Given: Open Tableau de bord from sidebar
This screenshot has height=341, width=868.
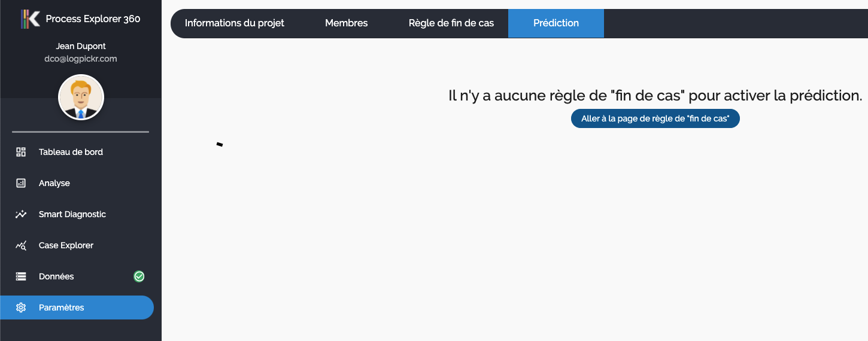Looking at the screenshot, I should point(71,152).
